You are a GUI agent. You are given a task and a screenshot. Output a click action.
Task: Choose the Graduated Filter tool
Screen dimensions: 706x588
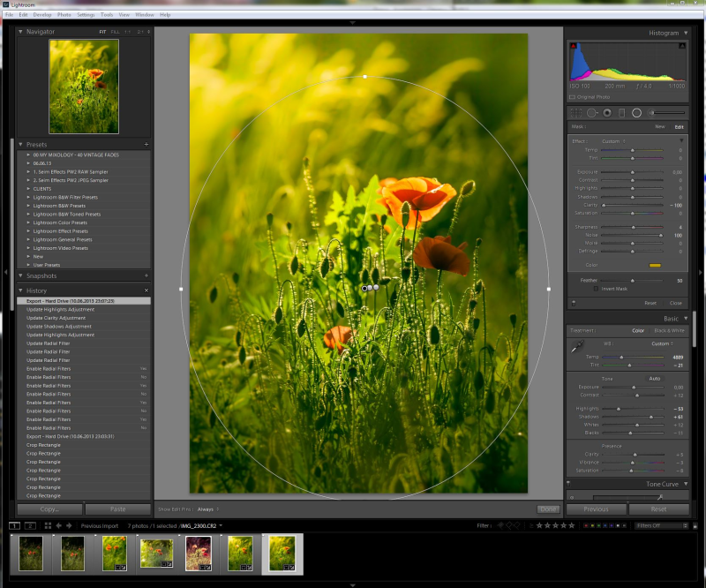coord(621,113)
